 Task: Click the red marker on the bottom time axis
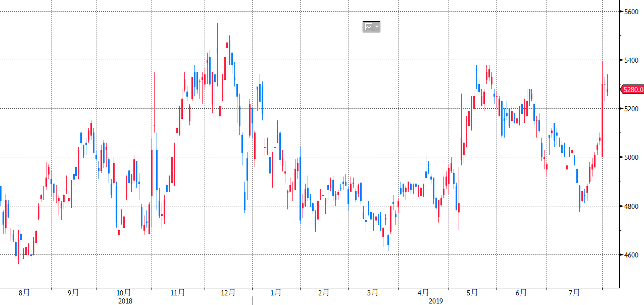point(252,300)
